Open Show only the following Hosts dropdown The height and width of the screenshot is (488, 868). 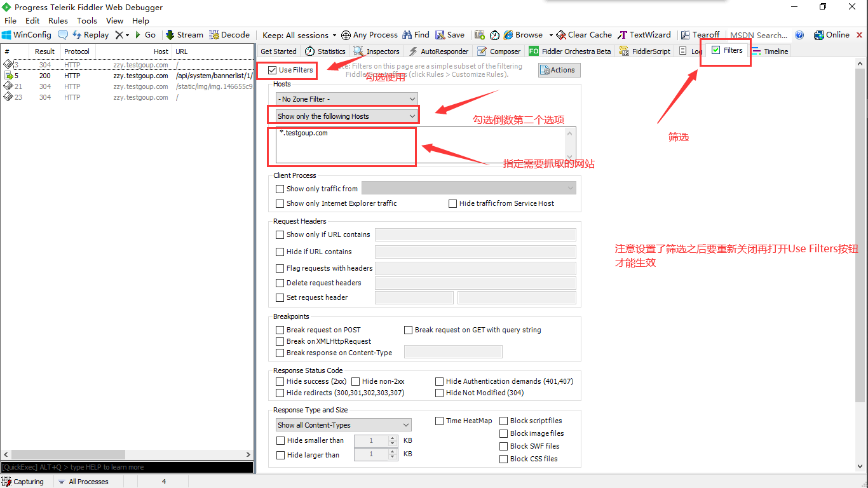pos(347,116)
